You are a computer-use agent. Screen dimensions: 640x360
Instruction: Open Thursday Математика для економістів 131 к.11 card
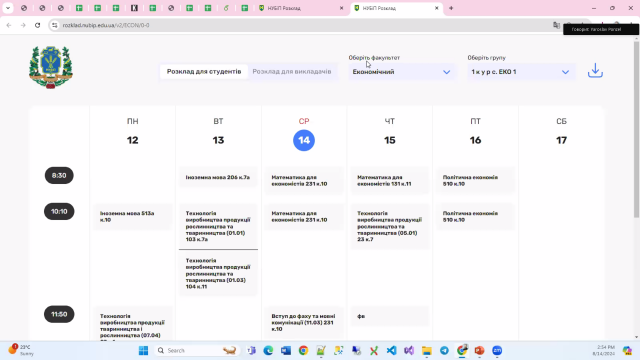click(x=390, y=180)
